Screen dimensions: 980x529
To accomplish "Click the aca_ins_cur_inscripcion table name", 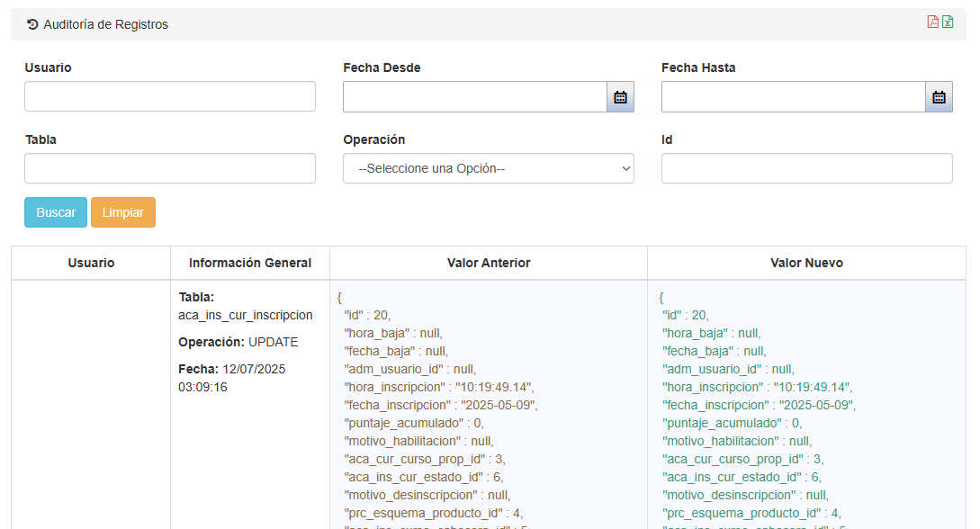I will pos(246,315).
